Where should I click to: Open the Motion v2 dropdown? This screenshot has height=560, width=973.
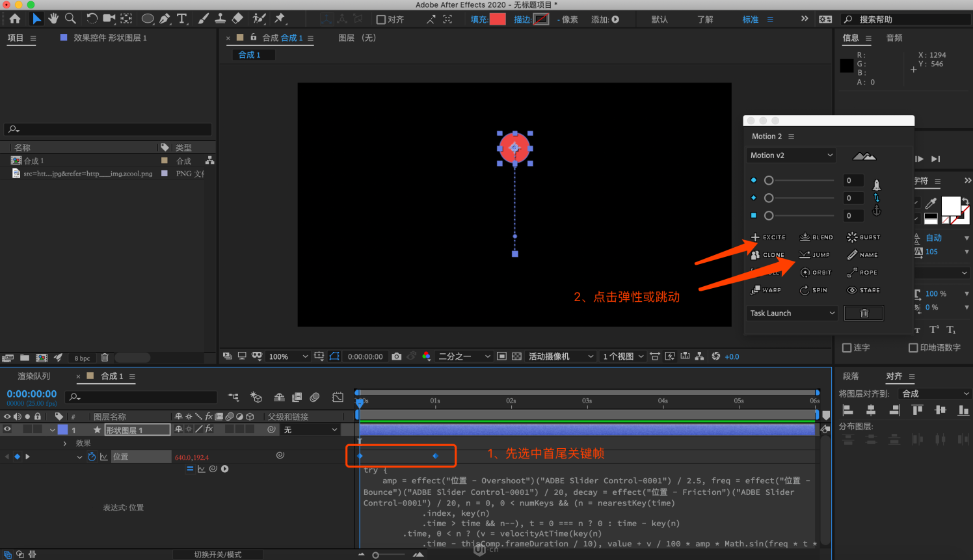[790, 155]
